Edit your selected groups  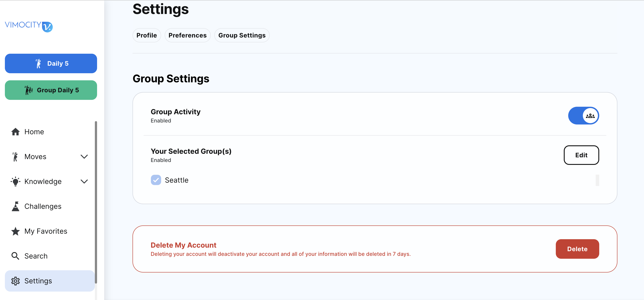[582, 155]
